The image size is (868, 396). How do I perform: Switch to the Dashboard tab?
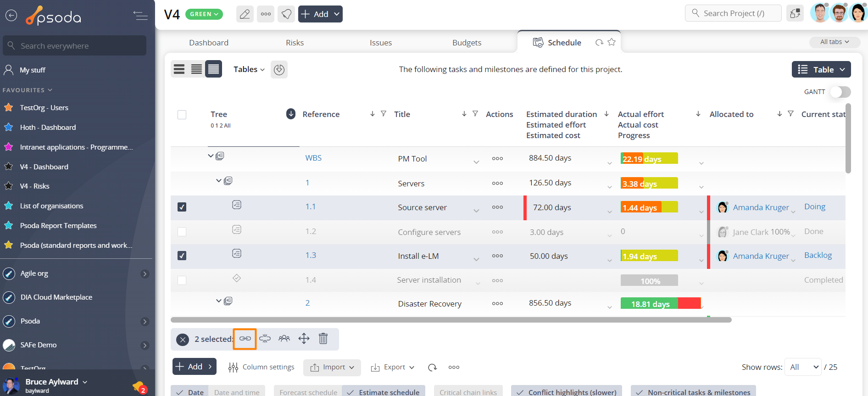[x=209, y=43]
